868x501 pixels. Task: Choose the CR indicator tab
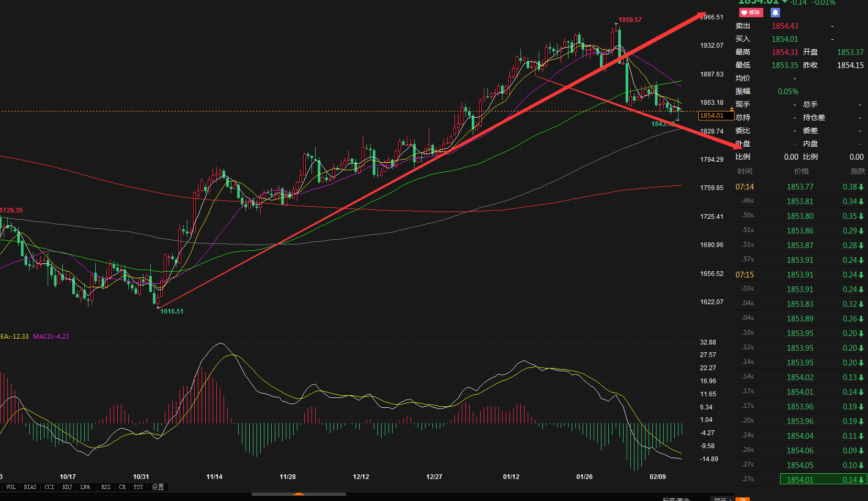pyautogui.click(x=122, y=487)
